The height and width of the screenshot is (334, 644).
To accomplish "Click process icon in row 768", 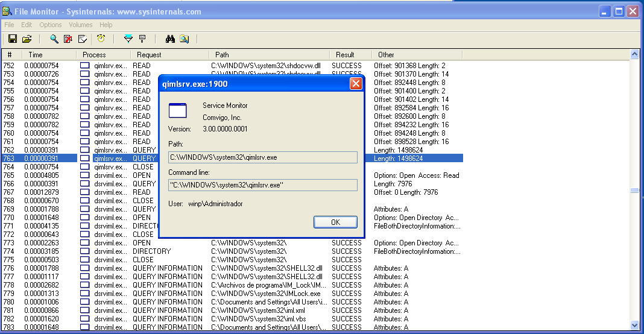I will coord(84,201).
